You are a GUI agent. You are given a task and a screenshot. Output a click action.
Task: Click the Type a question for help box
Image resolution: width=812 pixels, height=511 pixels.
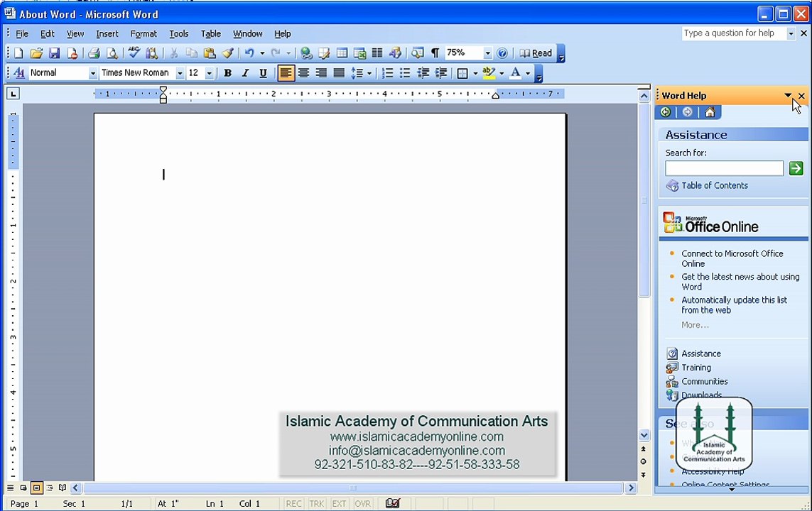pos(733,33)
